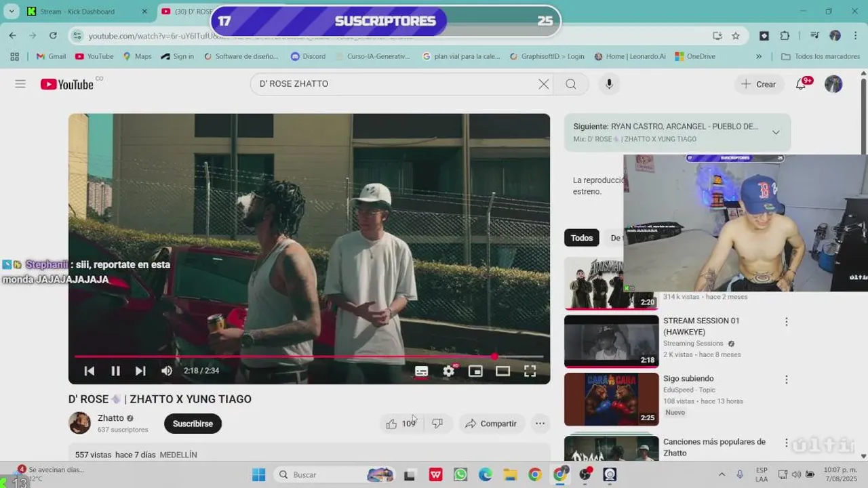
Task: Toggle subtitles in the video player
Action: tap(421, 371)
